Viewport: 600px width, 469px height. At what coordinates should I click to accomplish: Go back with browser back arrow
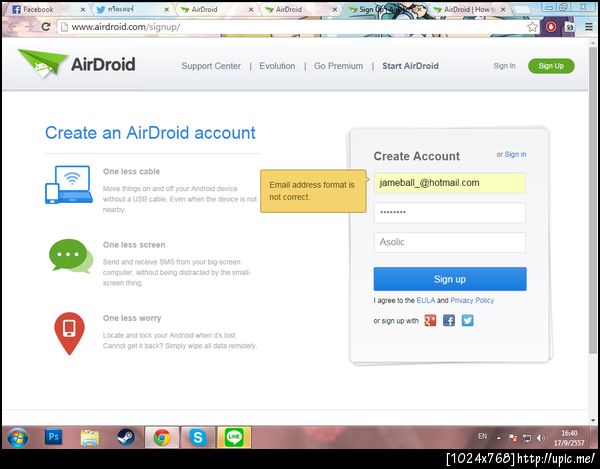click(12, 27)
